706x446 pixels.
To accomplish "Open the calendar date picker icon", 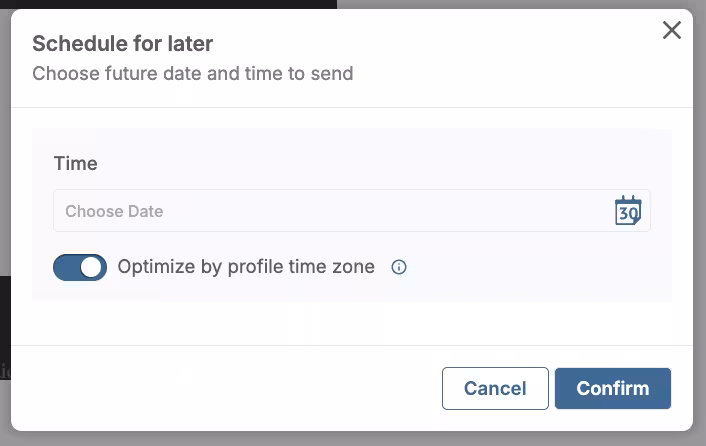I will (x=627, y=211).
